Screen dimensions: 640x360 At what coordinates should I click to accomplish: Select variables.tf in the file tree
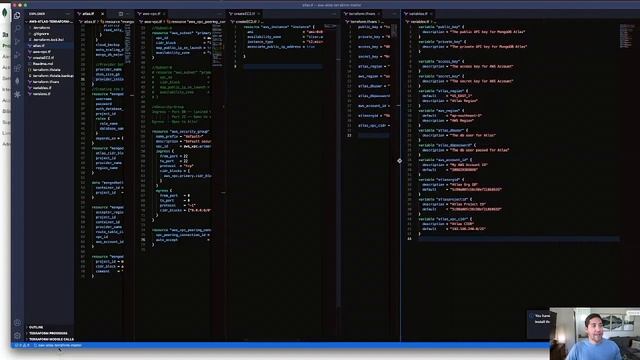(x=49, y=88)
